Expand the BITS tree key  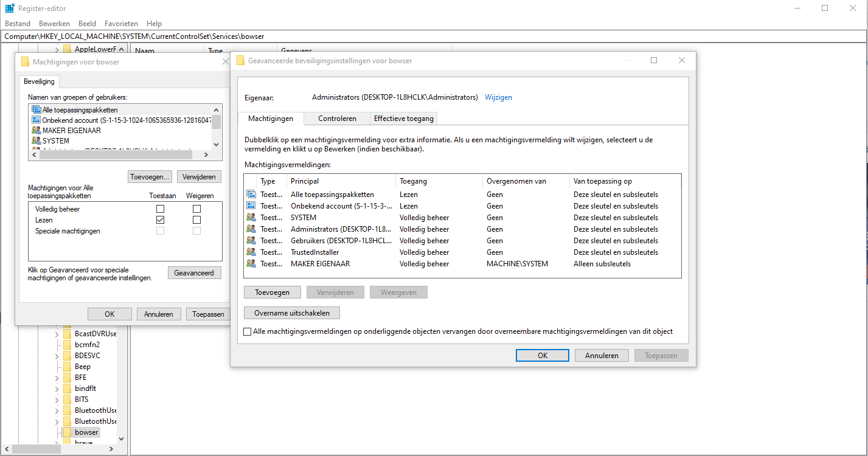[57, 399]
